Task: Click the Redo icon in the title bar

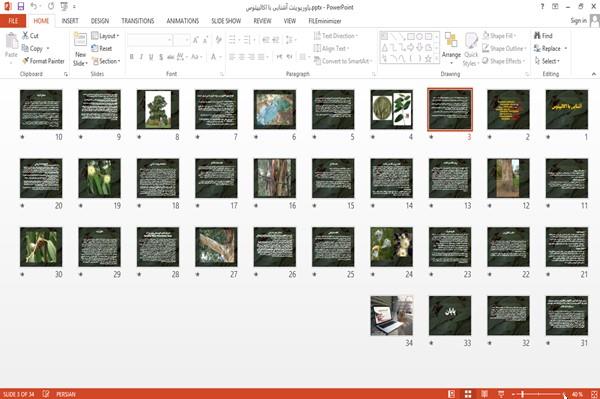Action: pos(51,6)
